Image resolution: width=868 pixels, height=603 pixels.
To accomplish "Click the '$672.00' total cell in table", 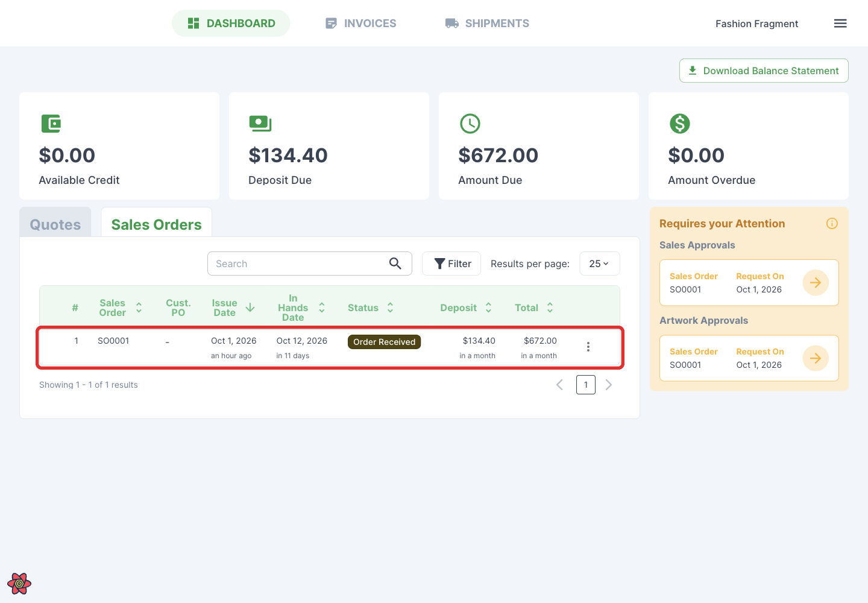I will [540, 341].
